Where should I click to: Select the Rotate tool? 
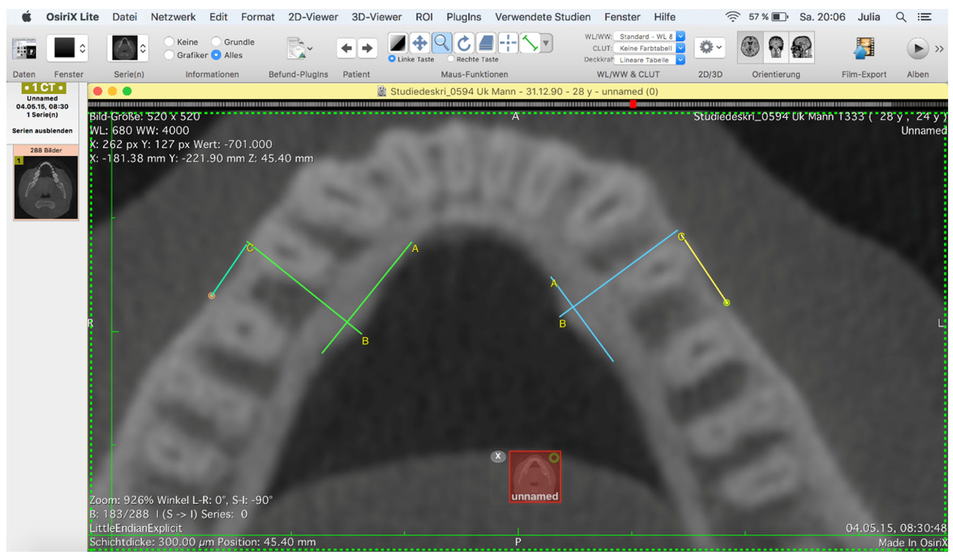pos(464,43)
